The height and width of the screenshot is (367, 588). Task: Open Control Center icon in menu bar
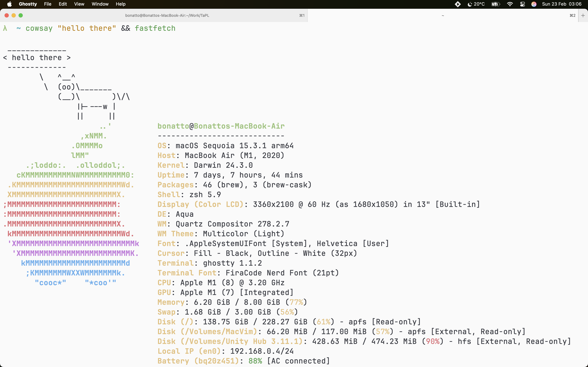pyautogui.click(x=522, y=4)
